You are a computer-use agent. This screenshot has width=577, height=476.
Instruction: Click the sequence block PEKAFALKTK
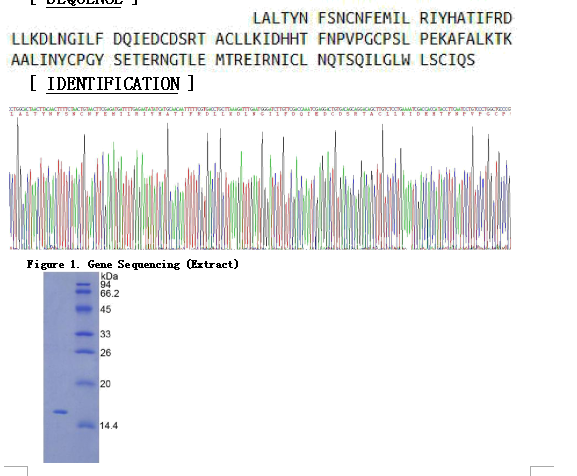466,39
